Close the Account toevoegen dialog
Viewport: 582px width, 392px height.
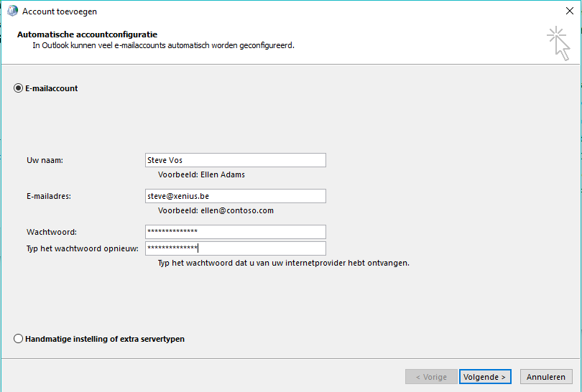point(569,11)
